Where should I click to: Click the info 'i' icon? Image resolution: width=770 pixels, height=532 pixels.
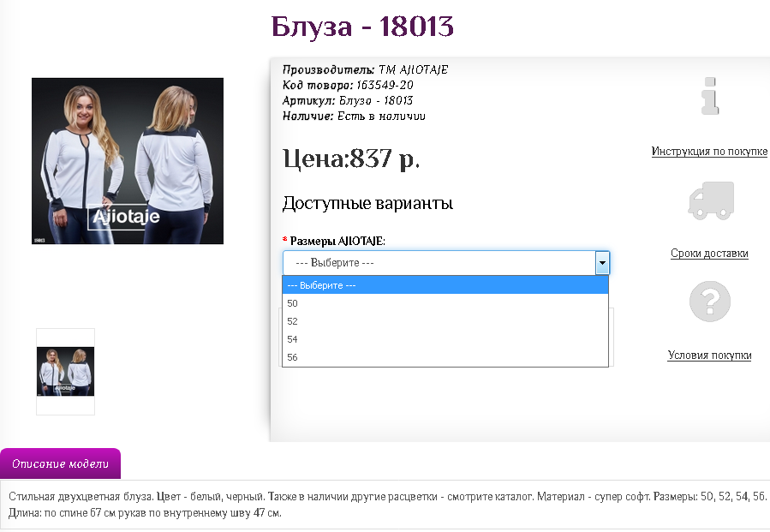[710, 96]
